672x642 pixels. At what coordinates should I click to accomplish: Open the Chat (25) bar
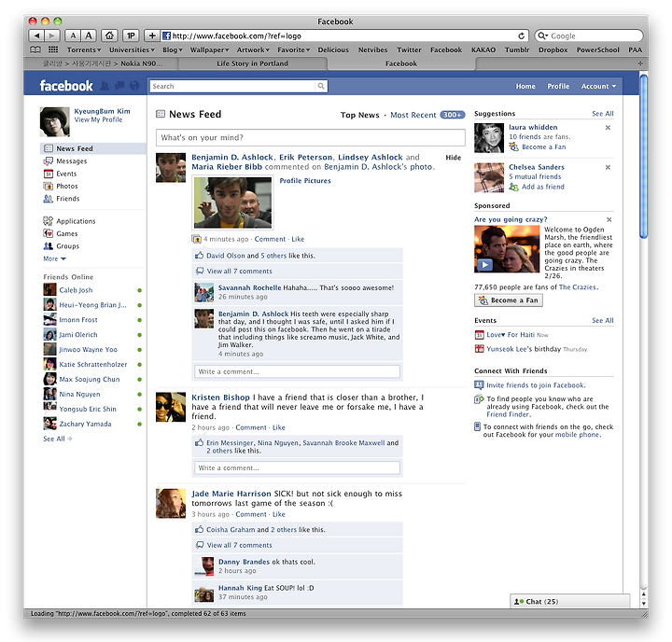(x=569, y=601)
